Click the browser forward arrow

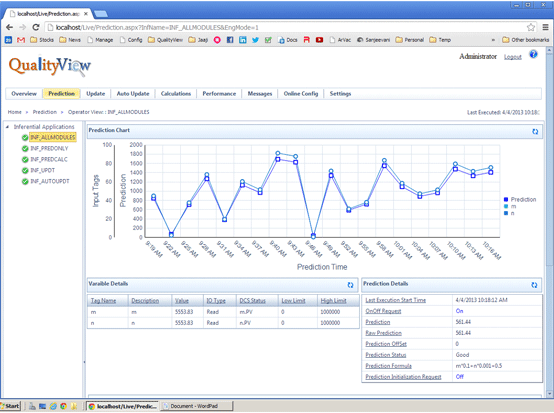[x=23, y=27]
